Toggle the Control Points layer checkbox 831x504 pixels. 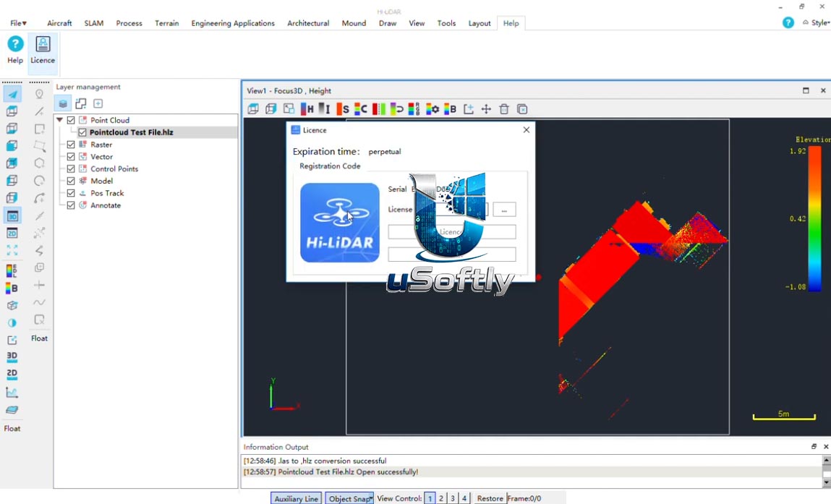[x=71, y=169]
